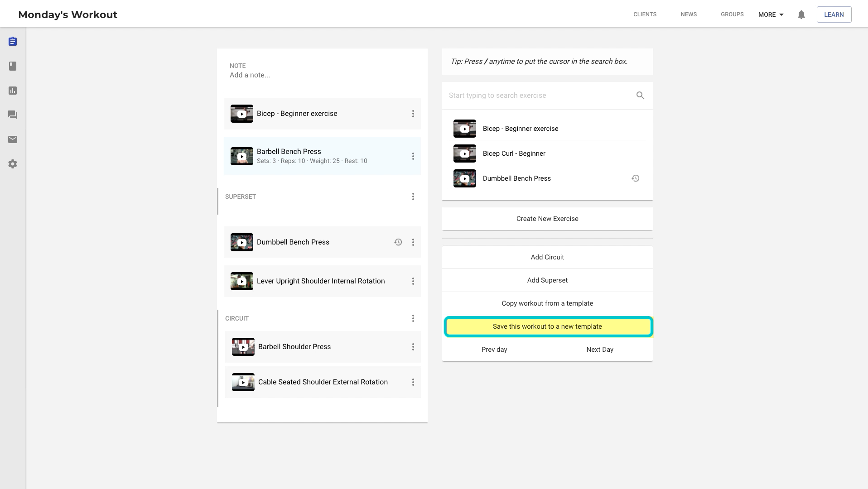Image resolution: width=868 pixels, height=489 pixels.
Task: Click Add Circuit button
Action: [547, 257]
